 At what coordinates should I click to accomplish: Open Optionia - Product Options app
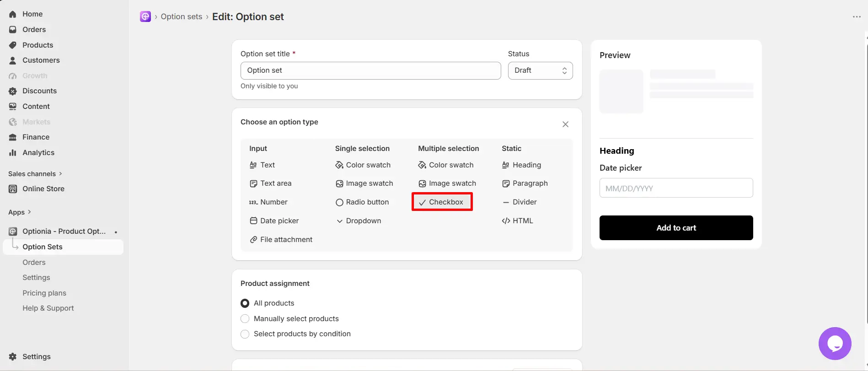pos(64,231)
